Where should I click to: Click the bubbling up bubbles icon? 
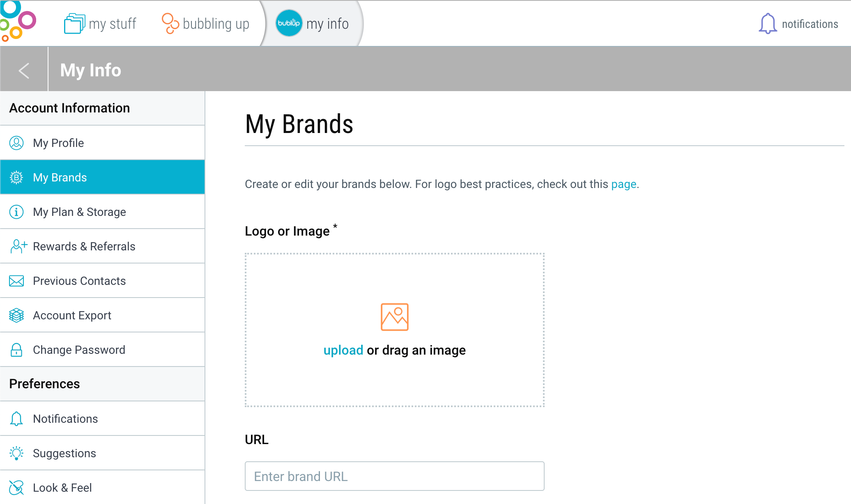(170, 23)
